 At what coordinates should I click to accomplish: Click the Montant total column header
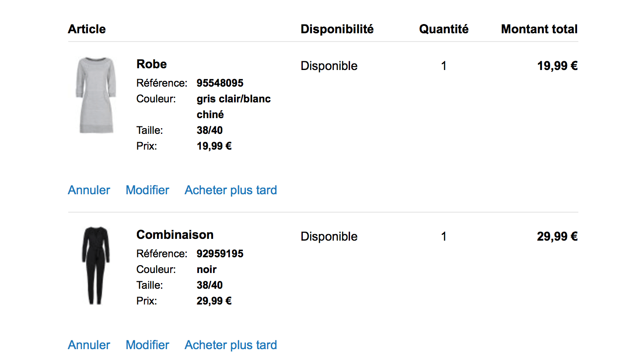pyautogui.click(x=539, y=29)
